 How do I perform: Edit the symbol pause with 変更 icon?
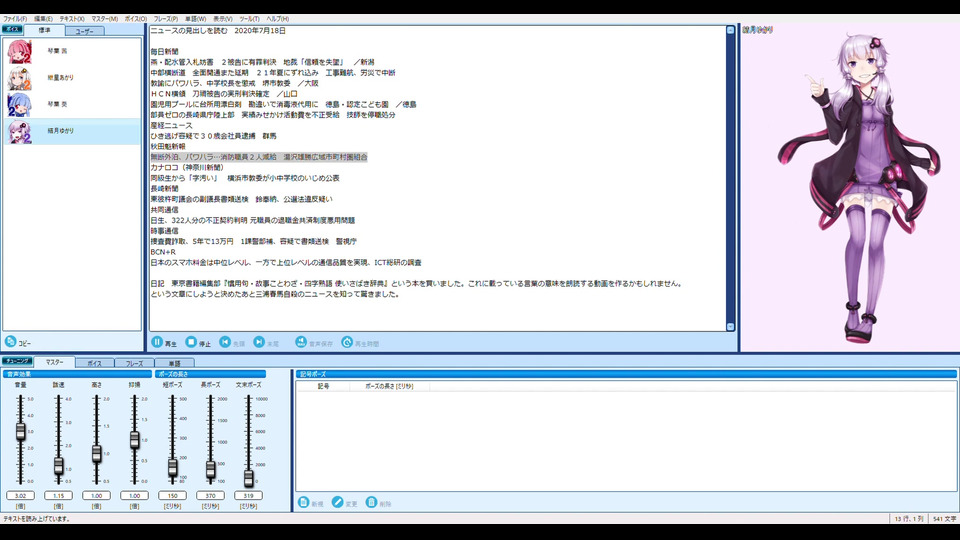pyautogui.click(x=337, y=502)
